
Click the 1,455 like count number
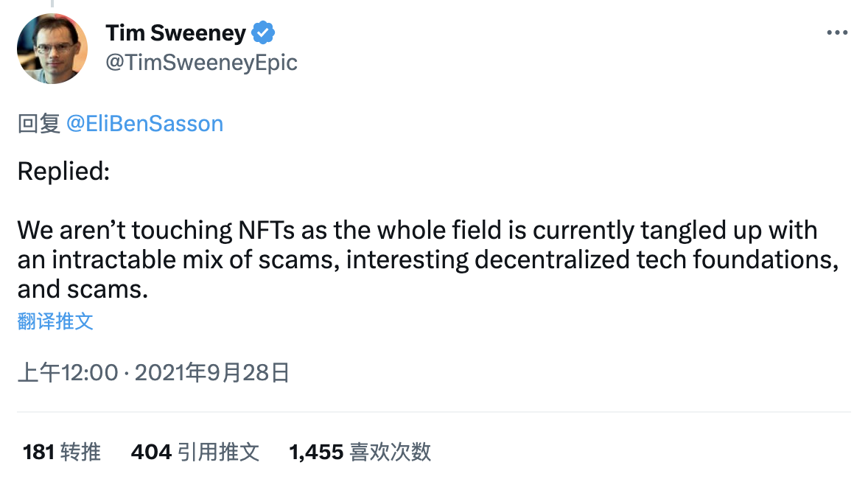pyautogui.click(x=316, y=452)
